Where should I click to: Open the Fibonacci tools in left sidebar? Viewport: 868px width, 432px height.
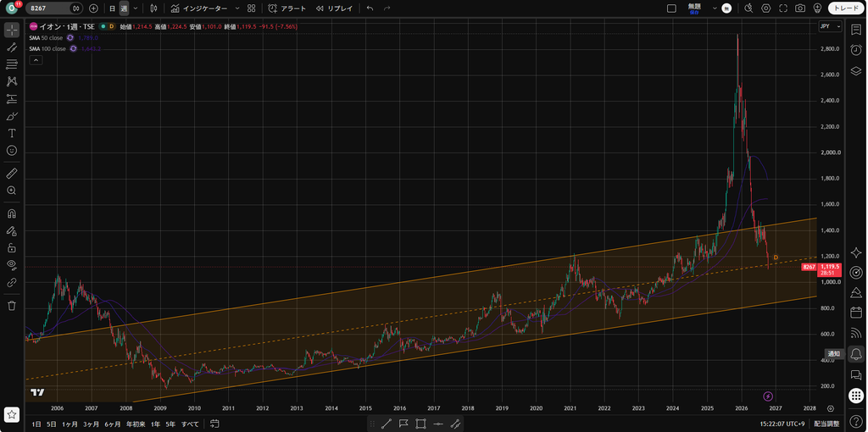click(12, 64)
